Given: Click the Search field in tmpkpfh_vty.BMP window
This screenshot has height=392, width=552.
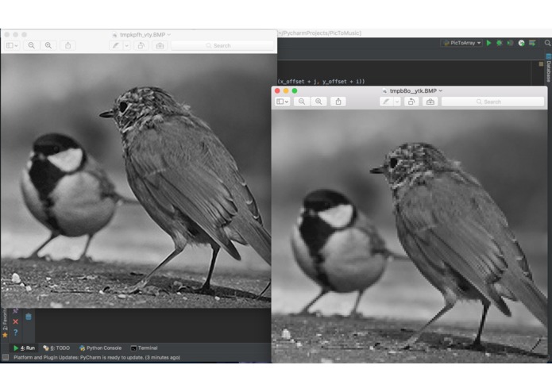Looking at the screenshot, I should [222, 45].
